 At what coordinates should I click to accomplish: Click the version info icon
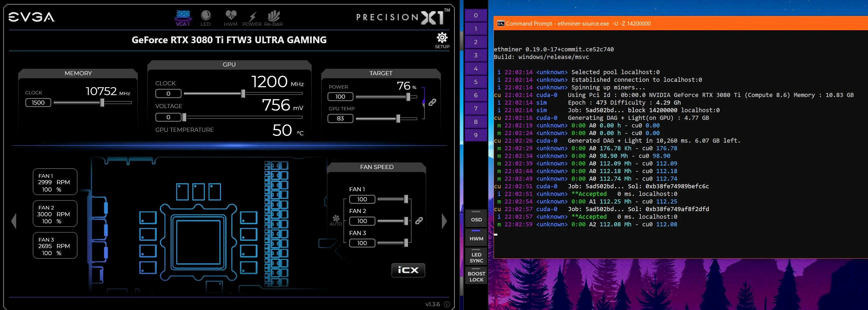pyautogui.click(x=447, y=304)
